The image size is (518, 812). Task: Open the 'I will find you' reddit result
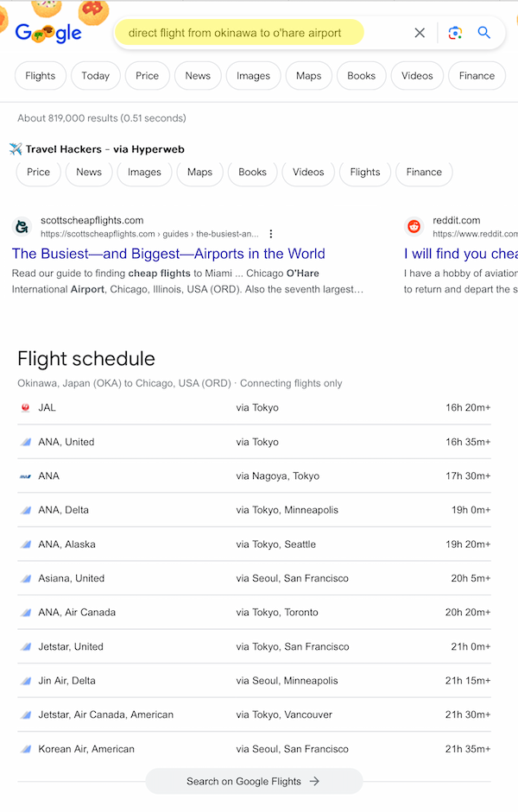click(461, 254)
